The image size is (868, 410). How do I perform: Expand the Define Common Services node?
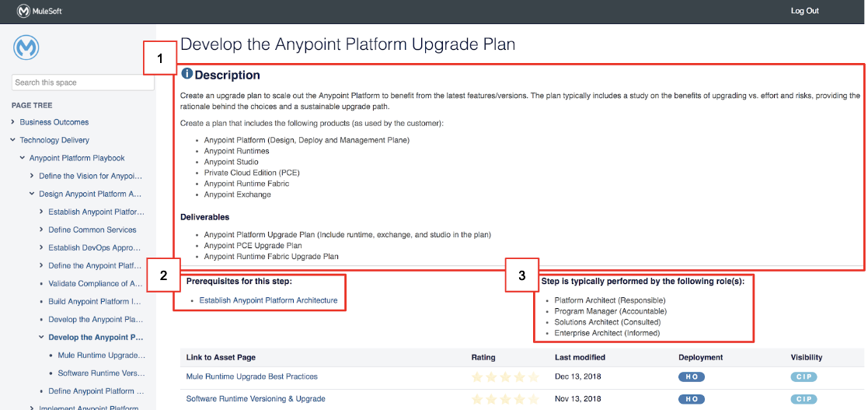(41, 230)
